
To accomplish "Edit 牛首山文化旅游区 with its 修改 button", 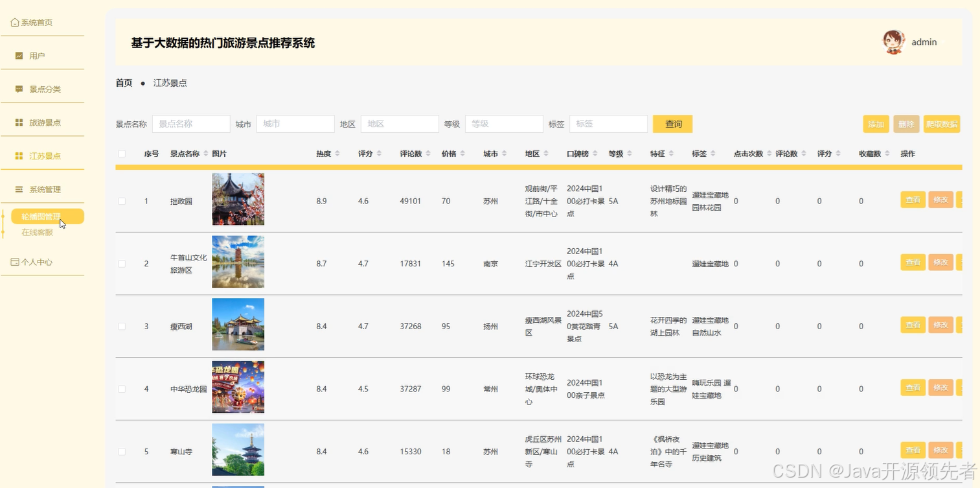I will pyautogui.click(x=940, y=262).
